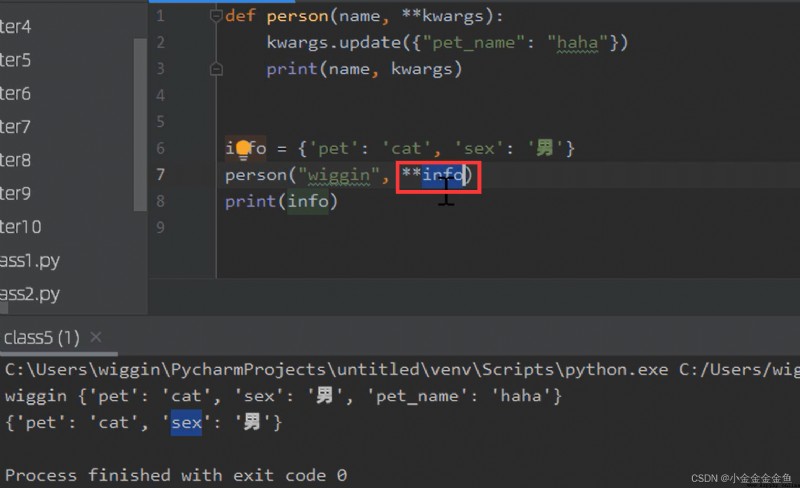Open ass2.py in the project tree
The image size is (800, 488).
click(x=30, y=294)
